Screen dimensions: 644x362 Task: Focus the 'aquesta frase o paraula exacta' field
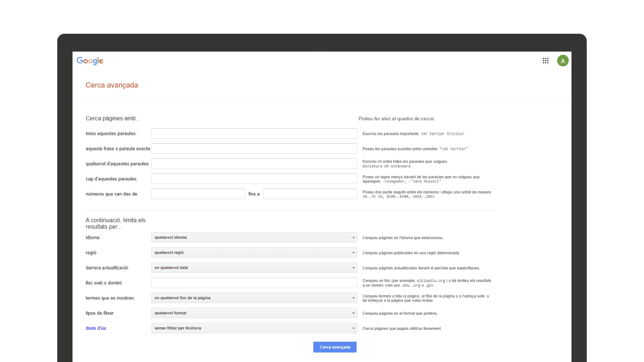pos(254,149)
